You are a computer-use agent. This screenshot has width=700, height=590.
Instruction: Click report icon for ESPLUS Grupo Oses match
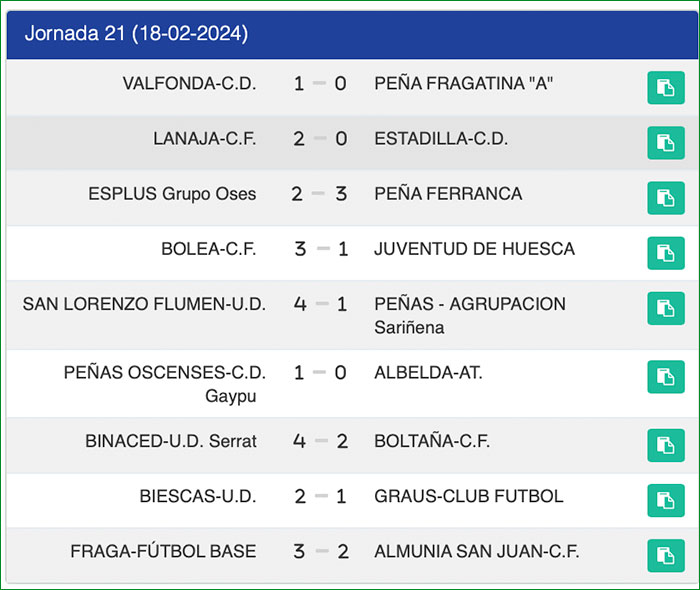pos(665,198)
